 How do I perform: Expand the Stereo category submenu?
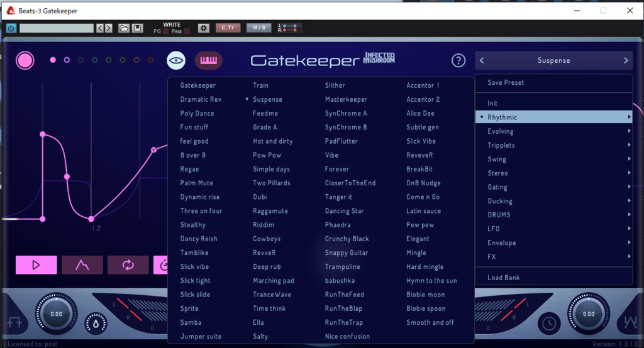(553, 173)
